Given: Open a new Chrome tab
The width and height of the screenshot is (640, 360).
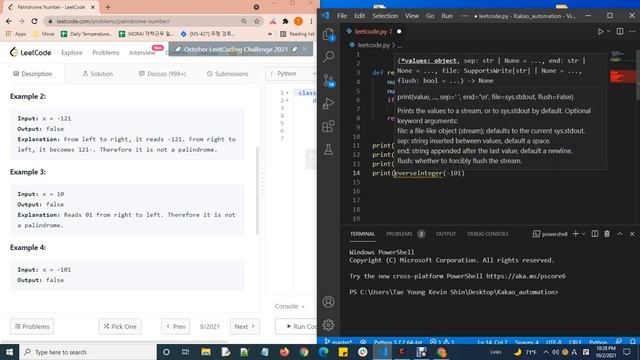Looking at the screenshot, I should (108, 7).
